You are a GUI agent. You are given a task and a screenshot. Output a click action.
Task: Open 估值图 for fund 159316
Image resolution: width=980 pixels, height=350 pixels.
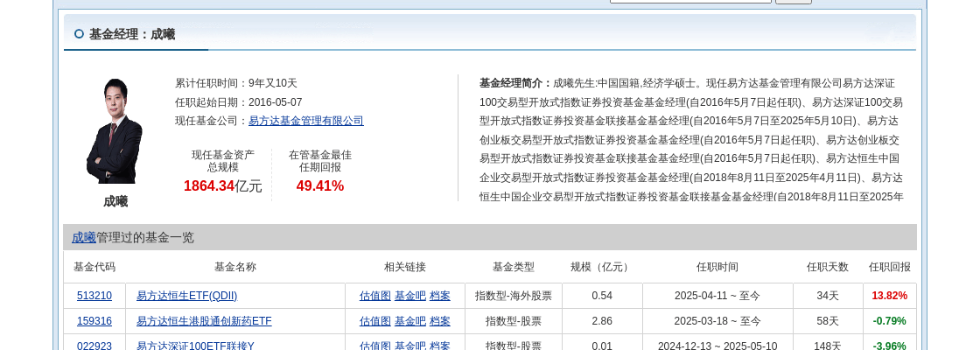pyautogui.click(x=375, y=321)
